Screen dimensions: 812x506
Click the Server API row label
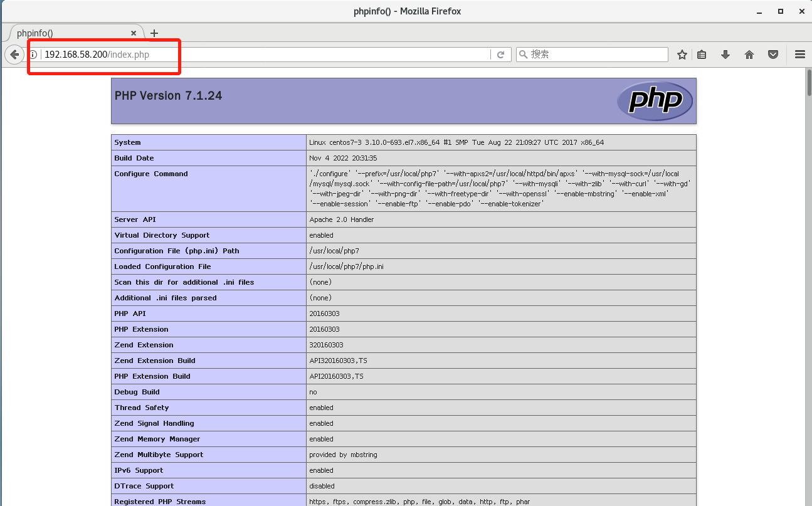click(135, 219)
